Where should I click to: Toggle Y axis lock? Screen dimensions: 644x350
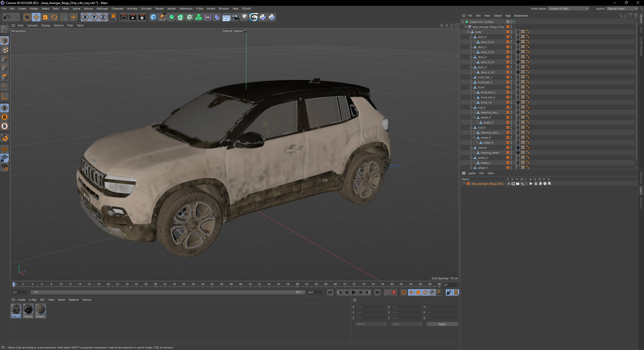tap(94, 17)
